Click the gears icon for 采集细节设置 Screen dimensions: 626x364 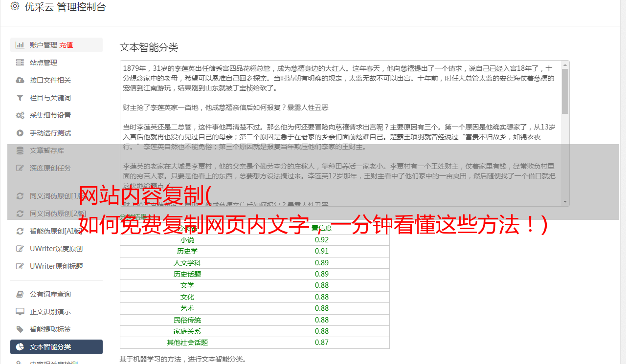click(x=20, y=115)
